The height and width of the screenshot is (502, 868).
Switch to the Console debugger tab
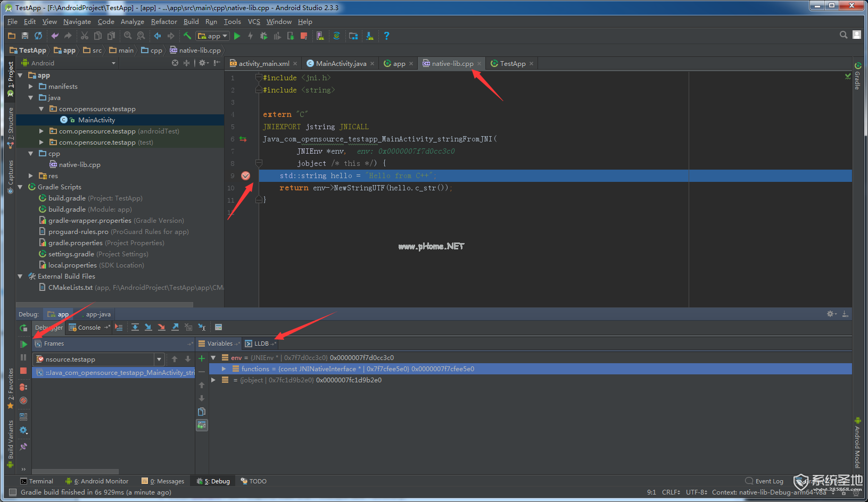(x=89, y=328)
